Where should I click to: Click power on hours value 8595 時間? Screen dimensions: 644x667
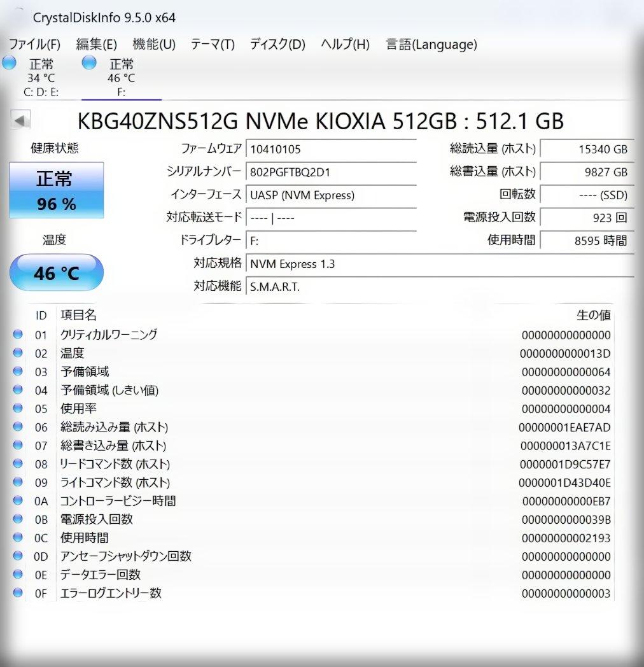click(587, 241)
